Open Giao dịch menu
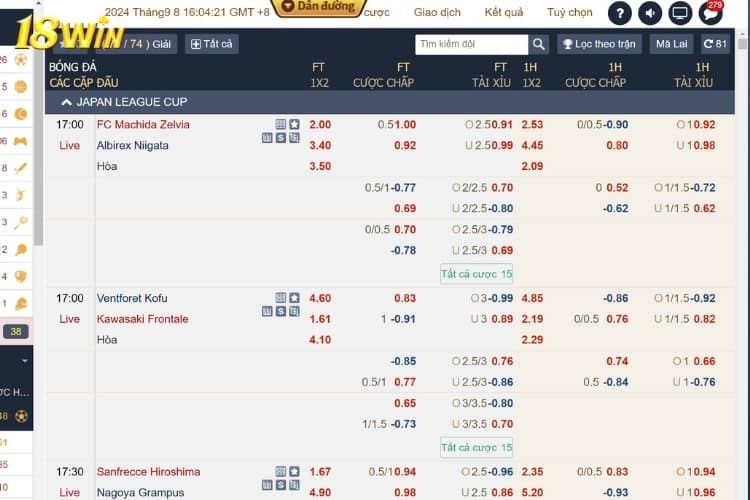750x500 pixels. 437,12
